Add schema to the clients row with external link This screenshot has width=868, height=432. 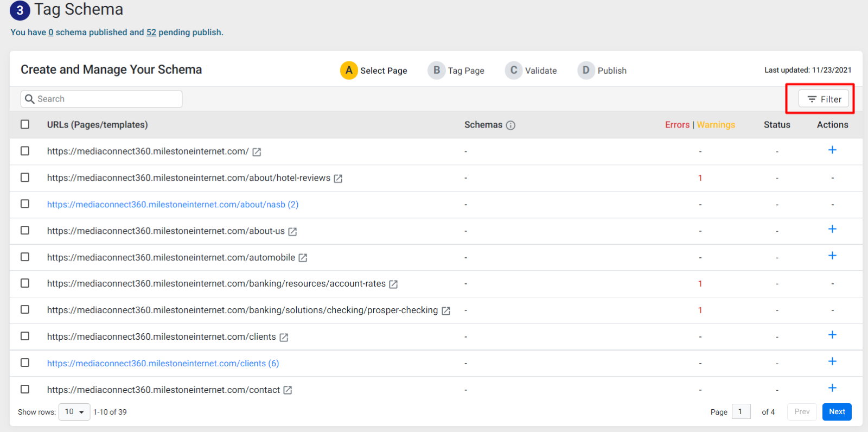click(832, 335)
